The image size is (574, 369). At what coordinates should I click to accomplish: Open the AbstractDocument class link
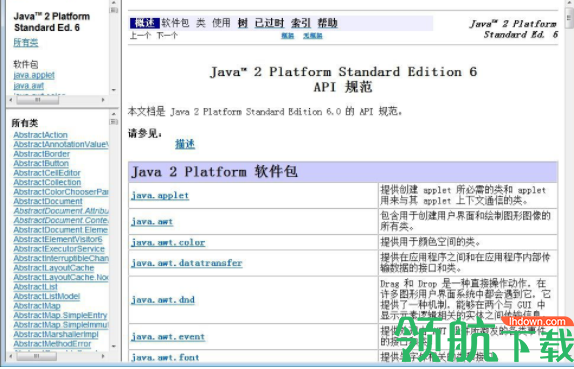[x=48, y=202]
